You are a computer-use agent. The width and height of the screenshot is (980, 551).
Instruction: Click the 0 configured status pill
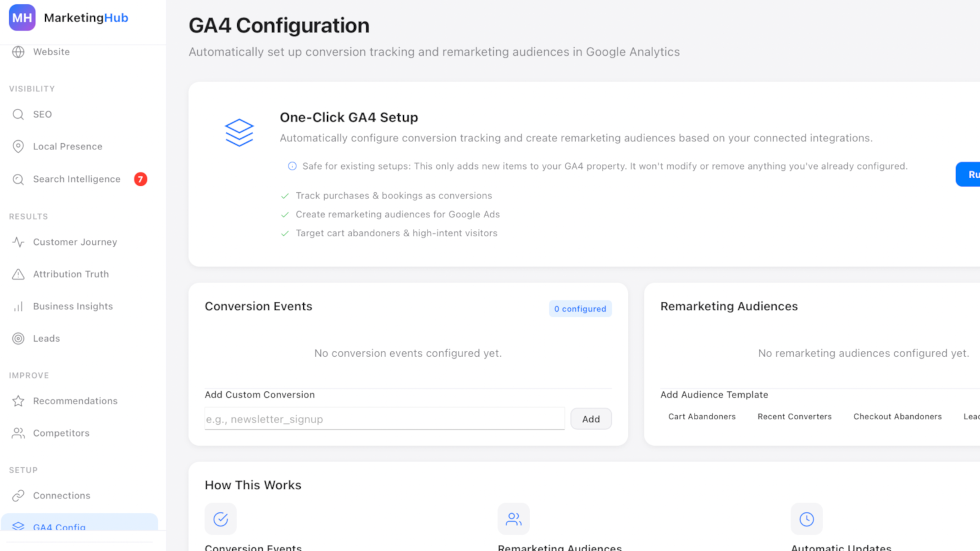coord(579,309)
